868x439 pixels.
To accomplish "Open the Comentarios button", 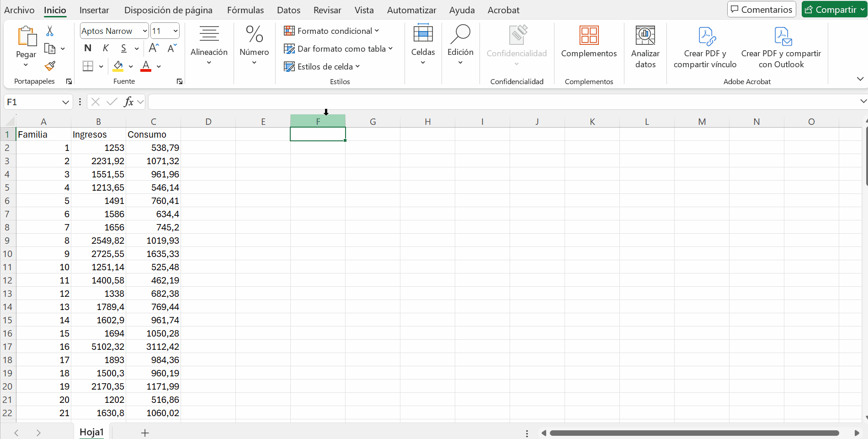I will pos(761,10).
